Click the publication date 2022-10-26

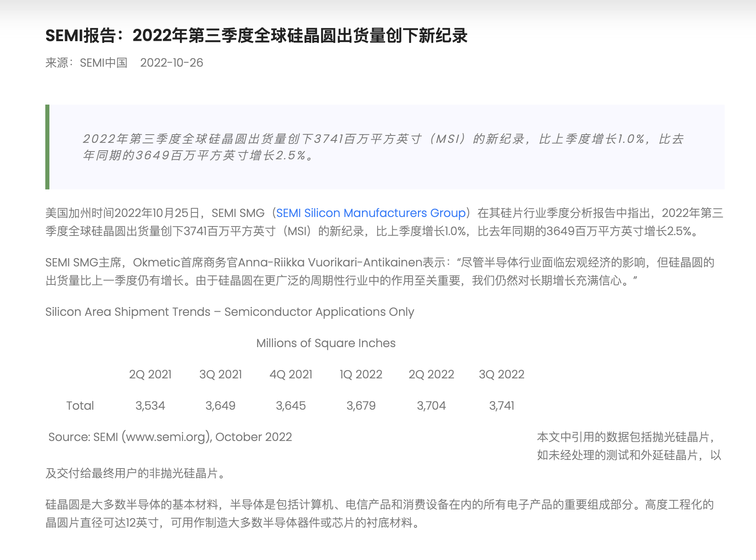tap(171, 63)
